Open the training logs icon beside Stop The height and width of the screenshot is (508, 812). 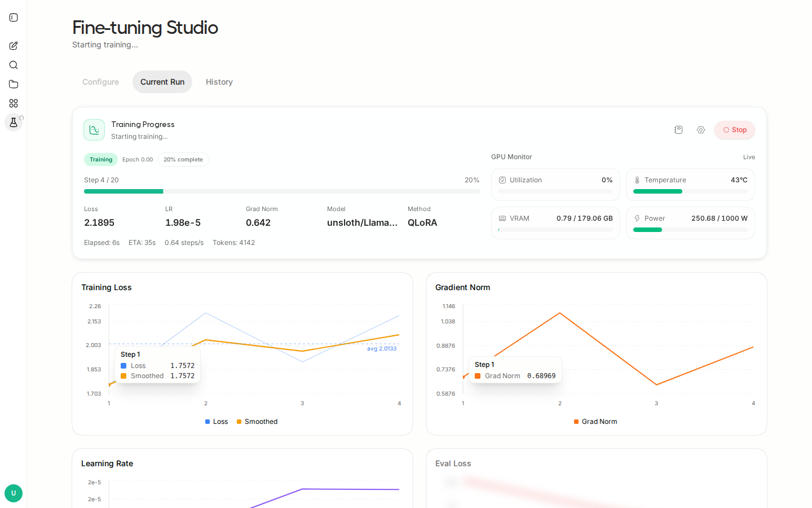[678, 130]
